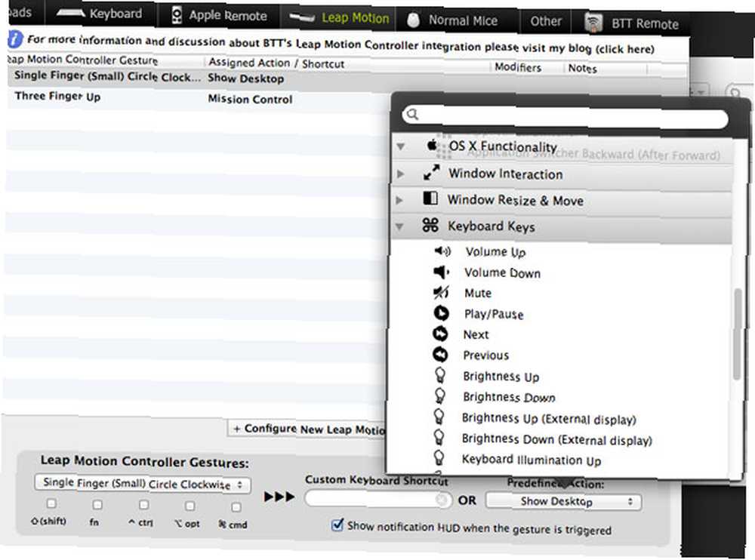This screenshot has width=755, height=560.
Task: Pick the Previous track icon
Action: [x=440, y=355]
